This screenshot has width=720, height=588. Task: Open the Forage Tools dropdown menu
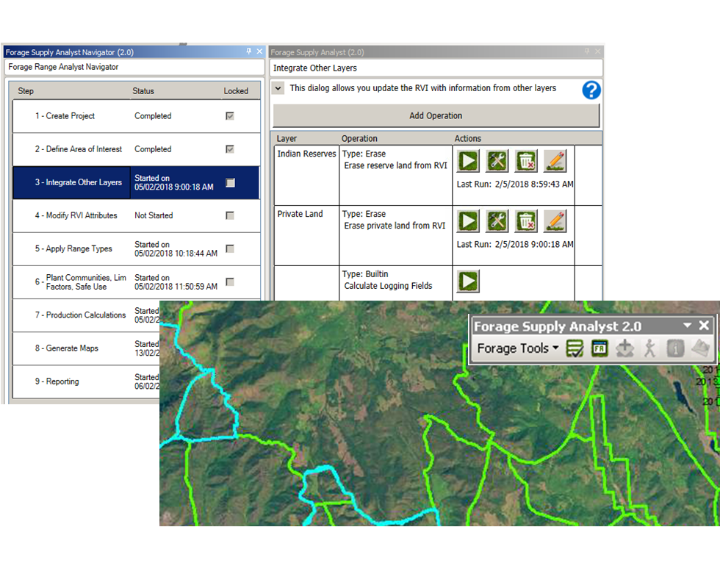click(518, 348)
